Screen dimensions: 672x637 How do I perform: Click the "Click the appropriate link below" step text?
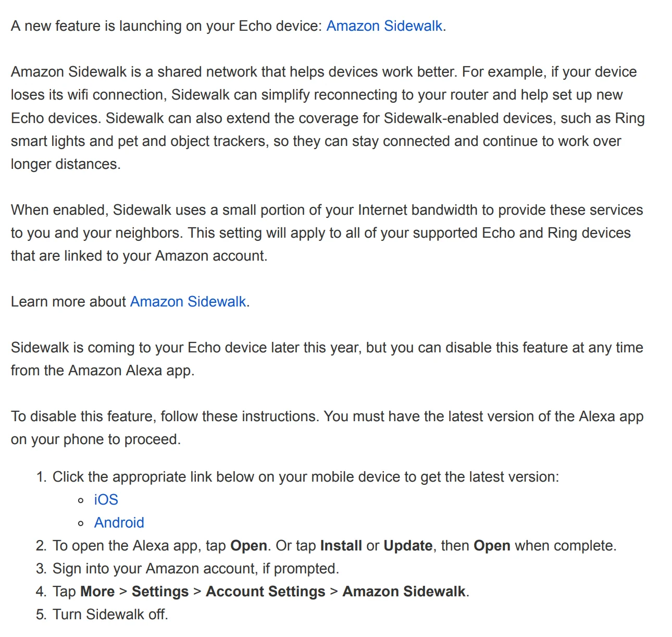point(305,477)
